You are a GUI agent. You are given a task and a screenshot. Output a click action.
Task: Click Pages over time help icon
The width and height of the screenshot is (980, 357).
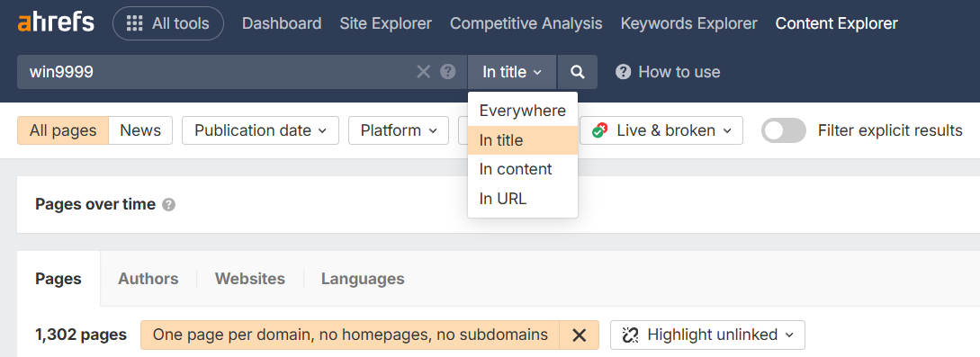[x=169, y=205]
